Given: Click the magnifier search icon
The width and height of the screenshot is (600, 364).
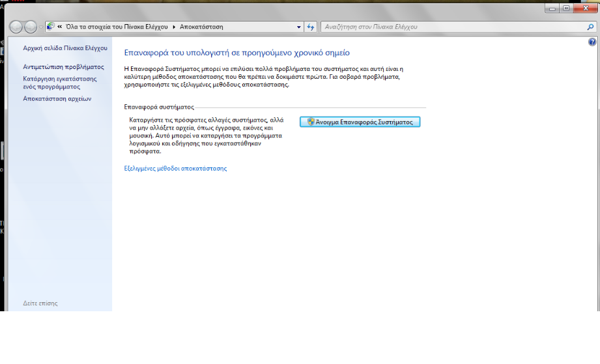Looking at the screenshot, I should pyautogui.click(x=590, y=27).
